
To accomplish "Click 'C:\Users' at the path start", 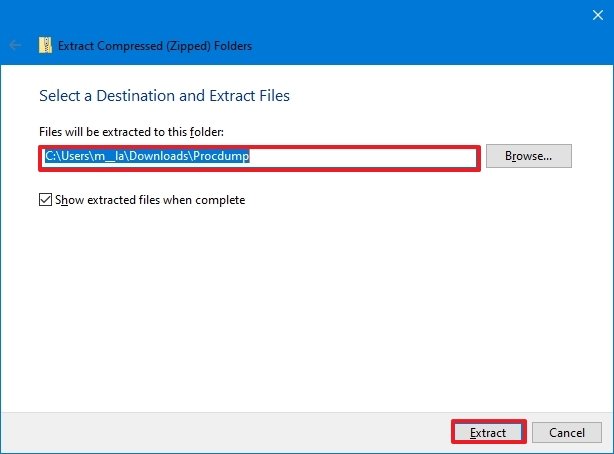I will click(66, 157).
